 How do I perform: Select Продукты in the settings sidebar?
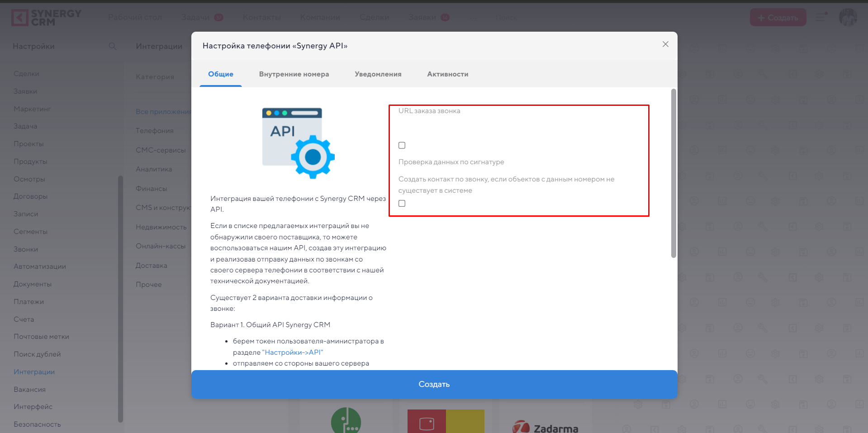tap(30, 162)
